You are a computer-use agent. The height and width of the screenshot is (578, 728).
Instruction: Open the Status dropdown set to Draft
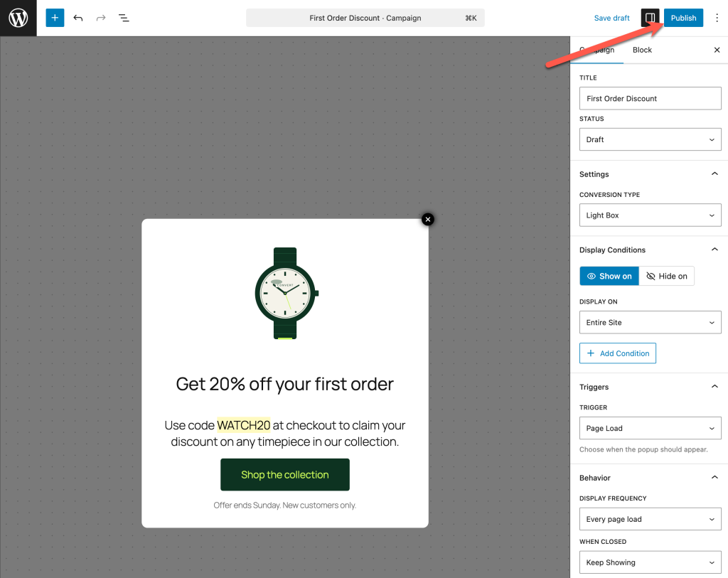click(650, 139)
